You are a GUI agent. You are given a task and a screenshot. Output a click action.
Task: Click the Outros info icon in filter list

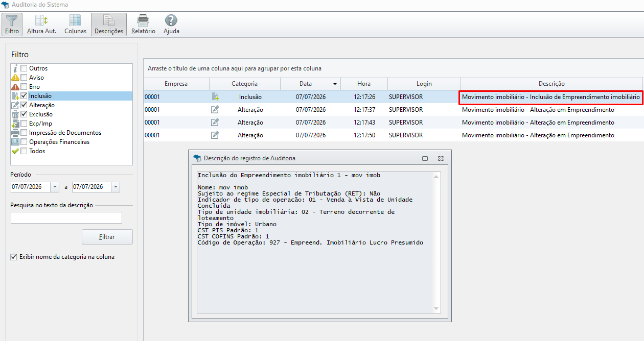tap(15, 68)
